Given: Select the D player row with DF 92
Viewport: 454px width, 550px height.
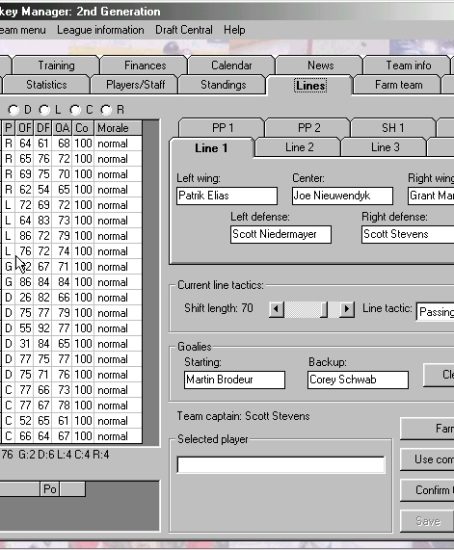Looking at the screenshot, I should 72,329.
